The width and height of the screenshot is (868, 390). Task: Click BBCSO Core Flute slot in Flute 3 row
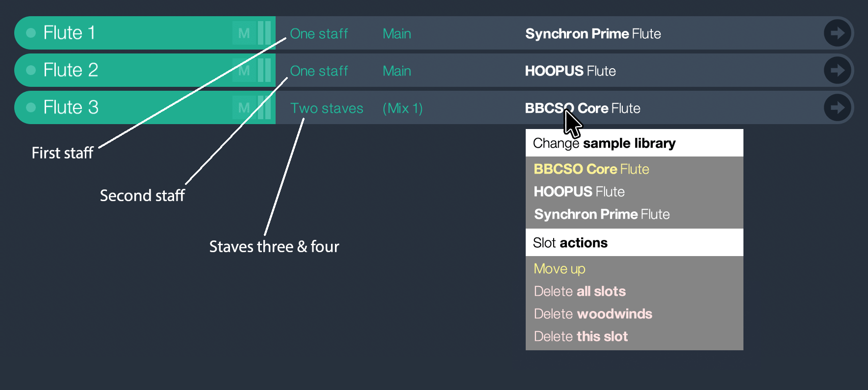pos(583,108)
